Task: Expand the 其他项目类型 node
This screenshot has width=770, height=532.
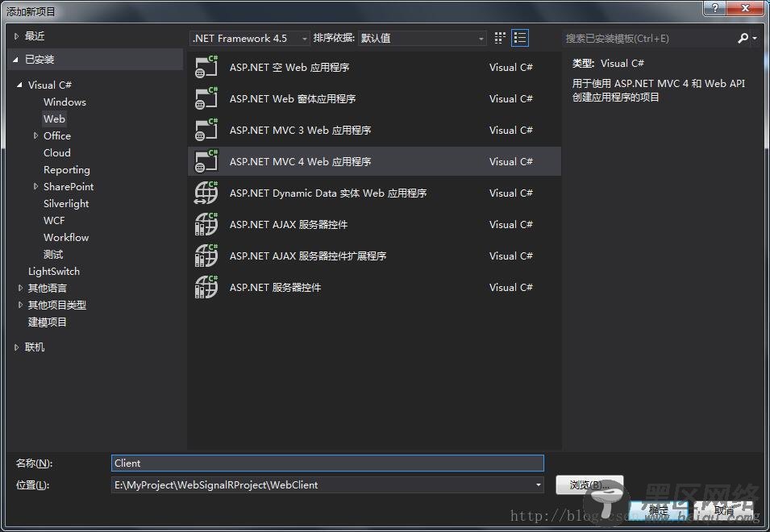Action: tap(20, 305)
